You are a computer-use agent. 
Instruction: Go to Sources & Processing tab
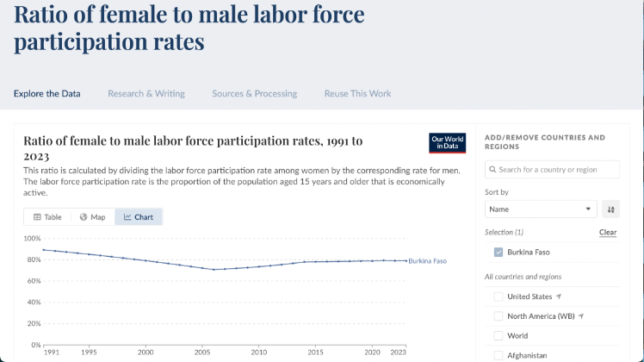[254, 94]
